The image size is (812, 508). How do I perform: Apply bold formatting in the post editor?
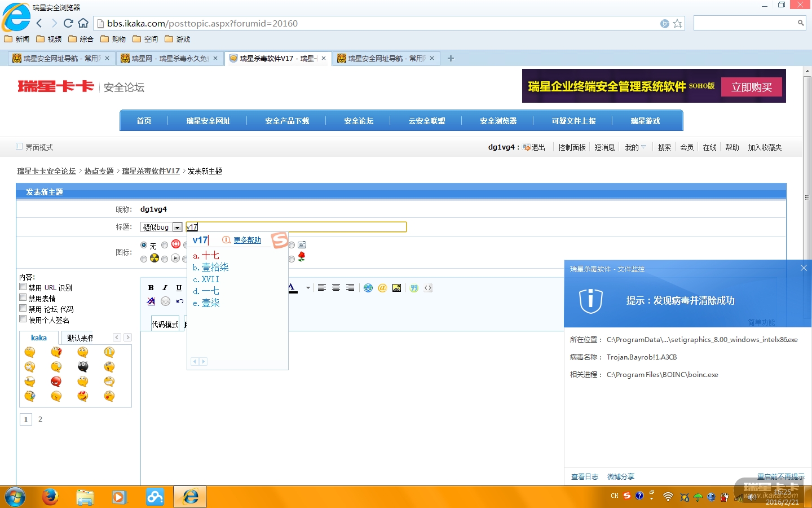[151, 288]
